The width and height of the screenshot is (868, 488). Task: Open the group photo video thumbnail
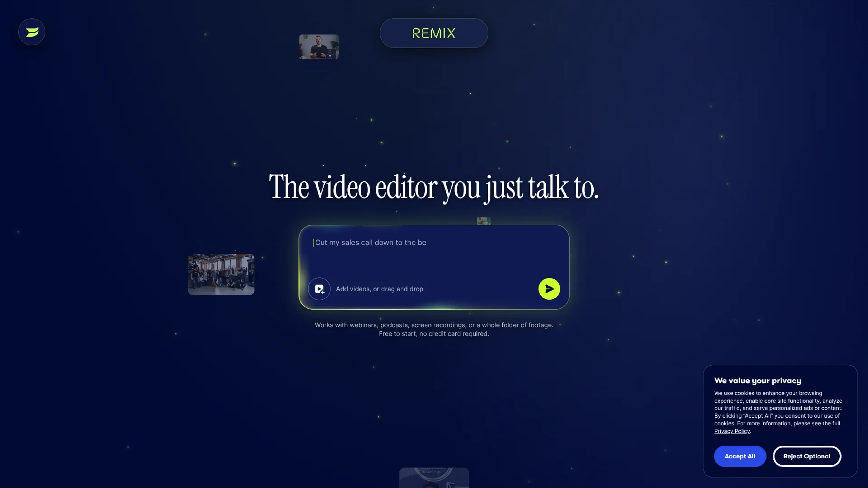click(221, 274)
